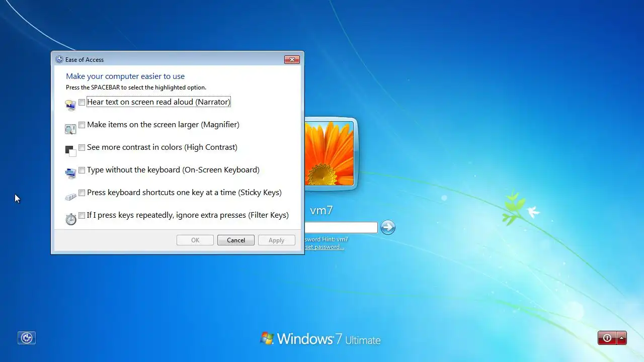Click the 'Press the SPACEBAR' instruction text
644x362 pixels.
(136, 87)
